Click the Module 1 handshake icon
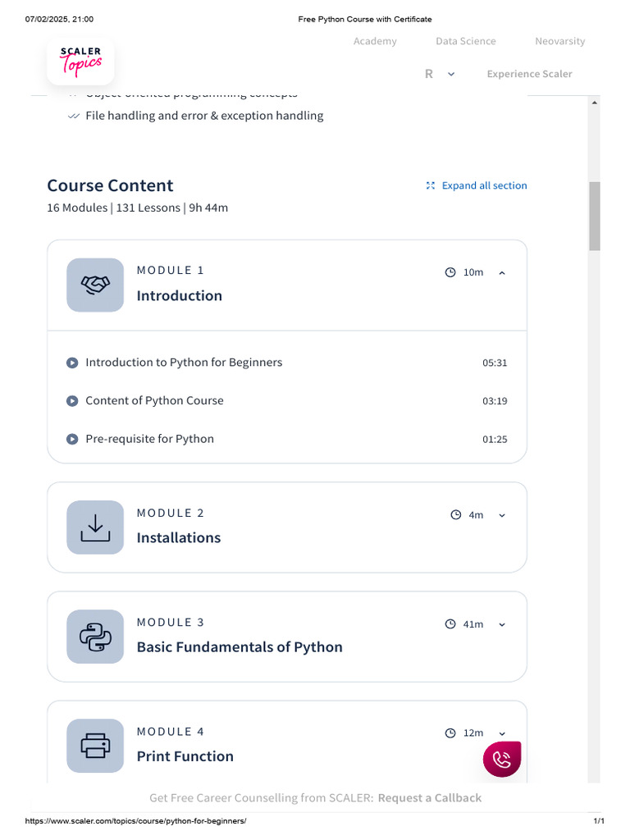 pos(95,284)
